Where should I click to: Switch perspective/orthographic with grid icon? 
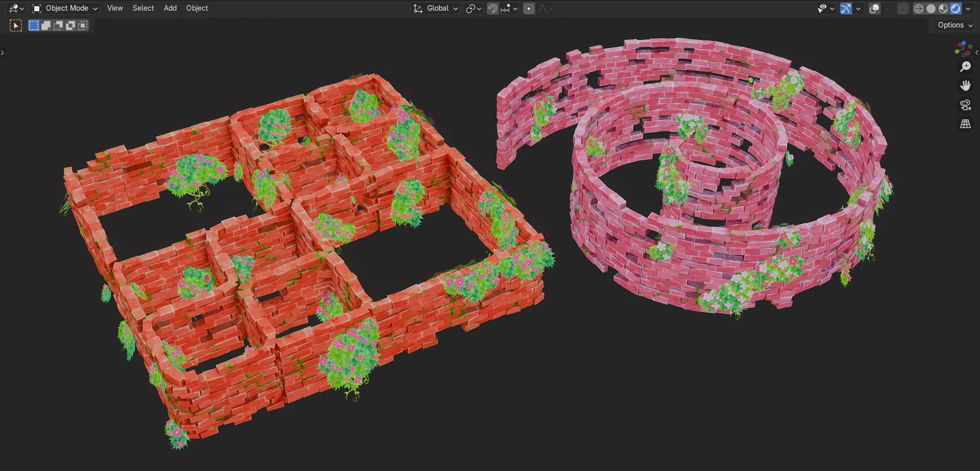tap(965, 124)
